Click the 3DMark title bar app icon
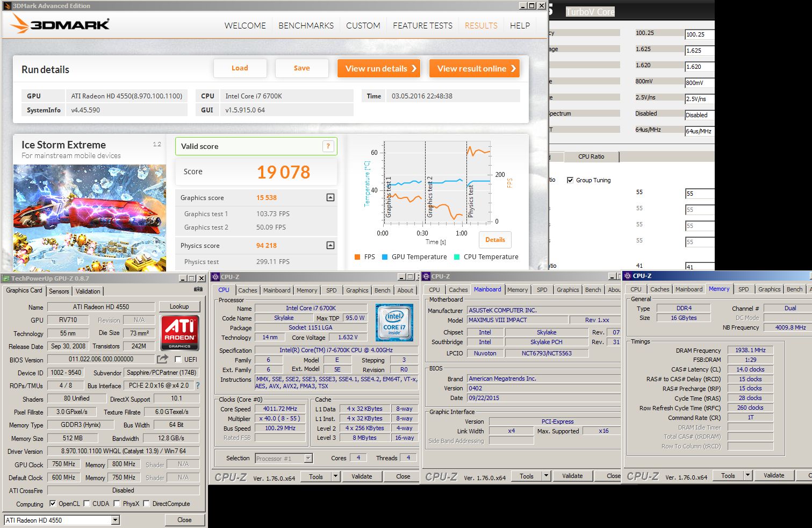The image size is (812, 528). (x=6, y=6)
